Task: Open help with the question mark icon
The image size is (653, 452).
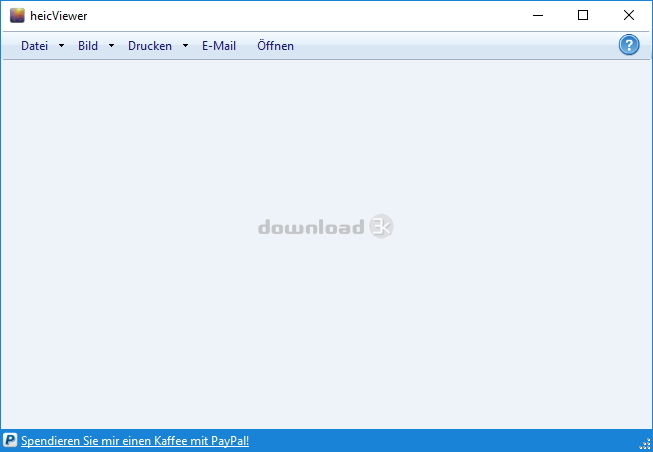Action: click(629, 45)
